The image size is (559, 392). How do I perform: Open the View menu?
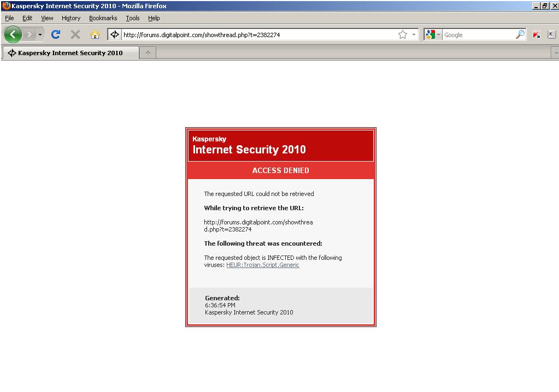pos(47,18)
